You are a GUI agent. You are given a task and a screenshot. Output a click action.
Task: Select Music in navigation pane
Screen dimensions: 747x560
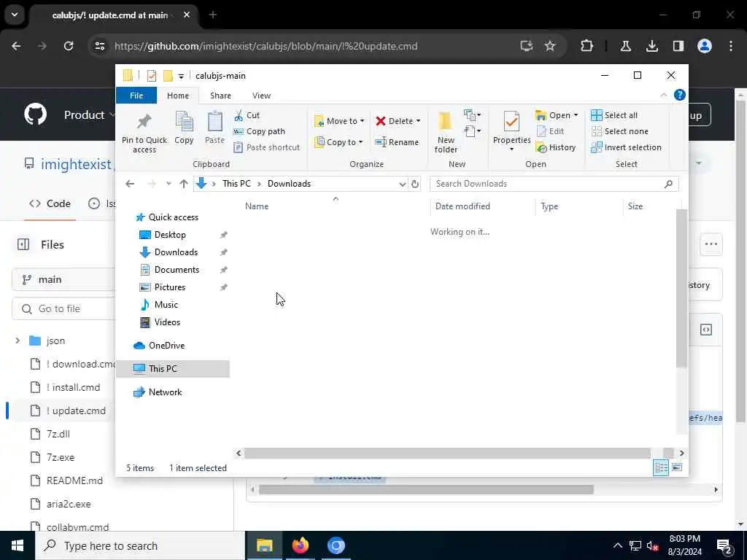click(x=166, y=305)
